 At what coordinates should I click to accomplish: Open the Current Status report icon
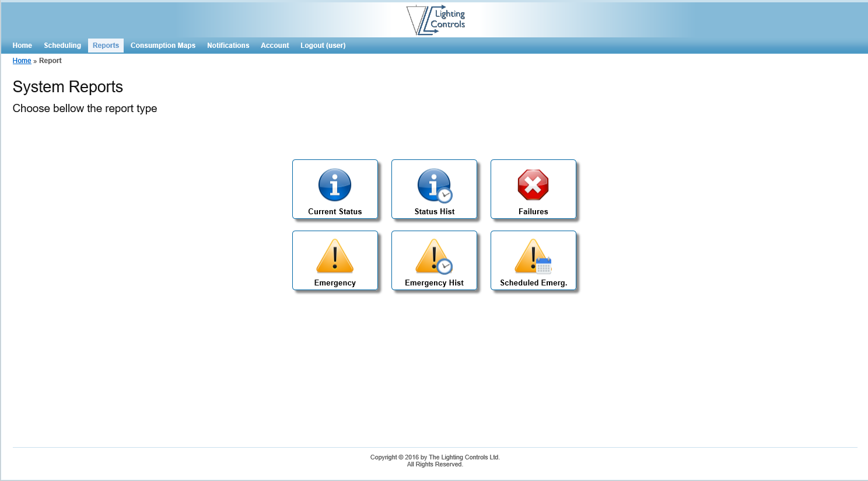(335, 185)
